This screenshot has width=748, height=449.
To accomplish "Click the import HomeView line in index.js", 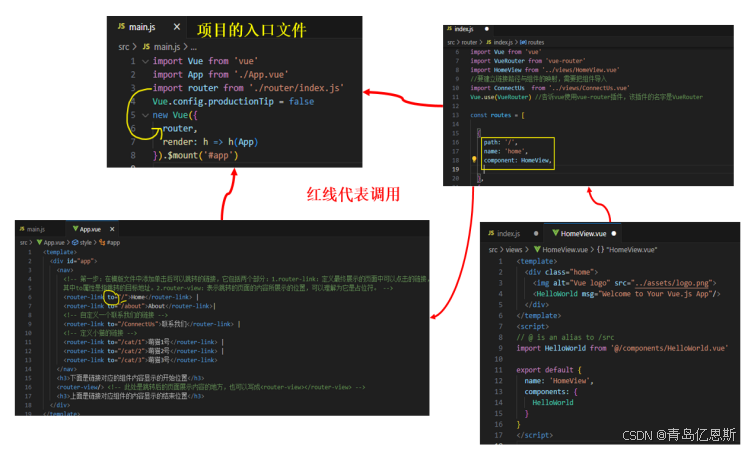I will tap(545, 70).
